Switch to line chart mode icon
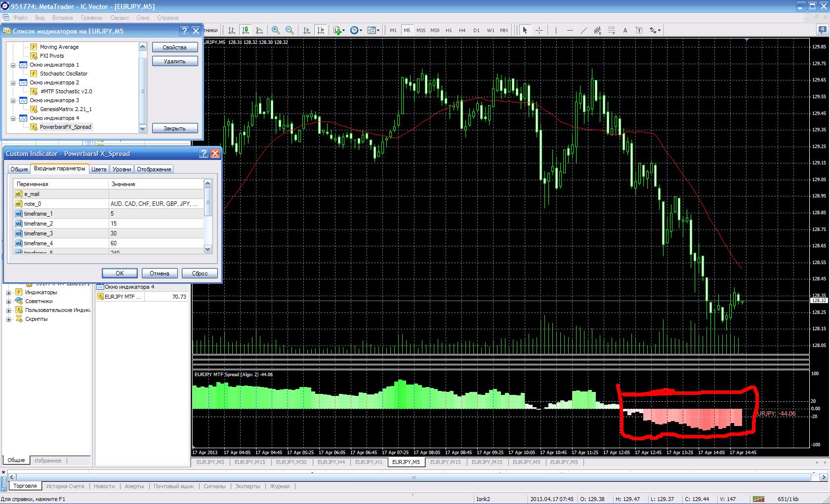Image resolution: width=830 pixels, height=504 pixels. coord(259,30)
